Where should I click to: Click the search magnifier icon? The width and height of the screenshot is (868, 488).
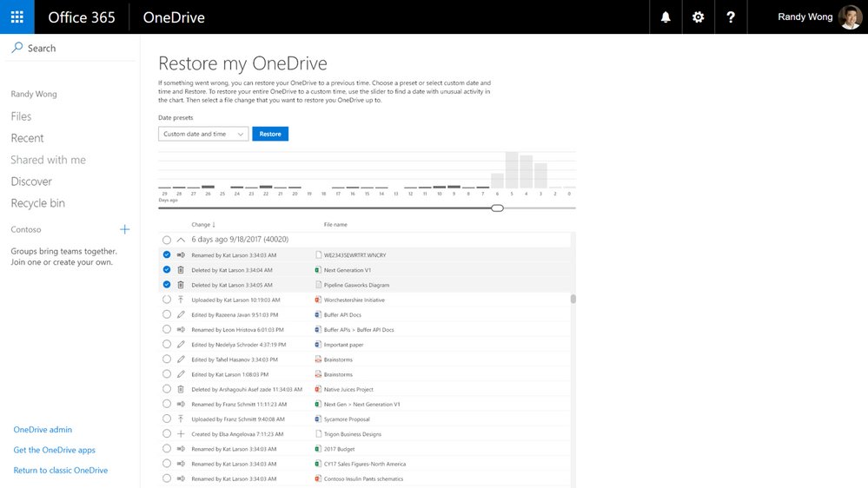pos(17,48)
